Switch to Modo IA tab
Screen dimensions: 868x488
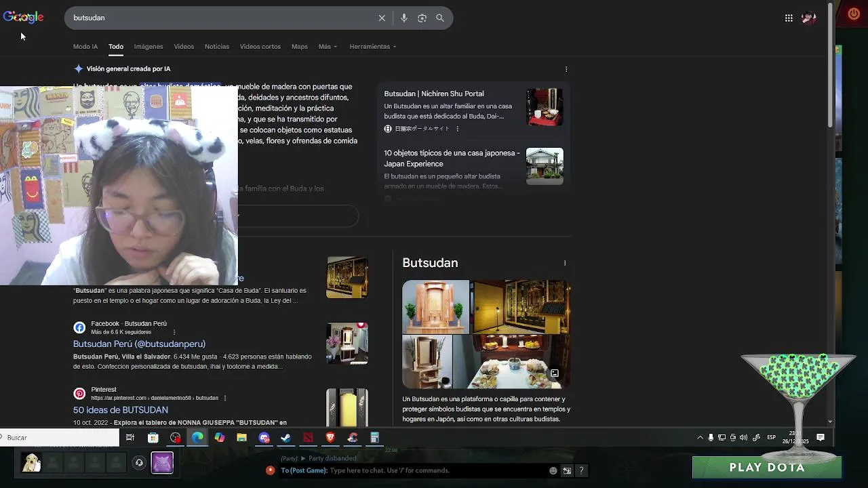tap(85, 47)
